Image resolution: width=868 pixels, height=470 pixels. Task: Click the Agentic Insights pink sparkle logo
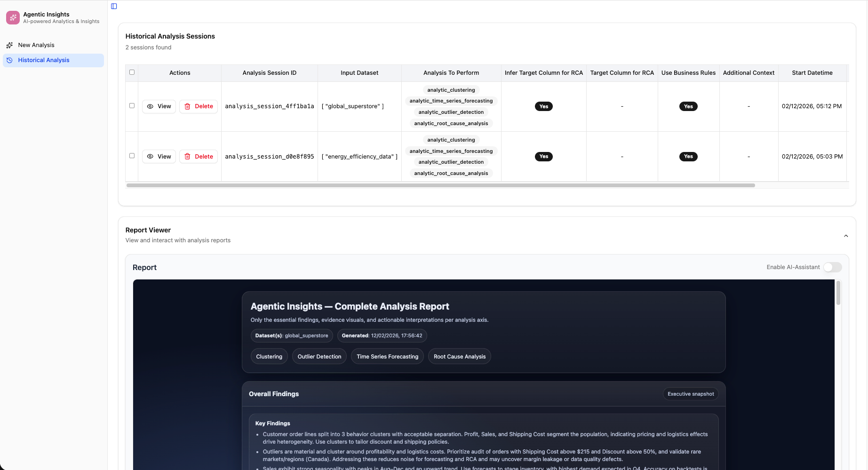pyautogui.click(x=12, y=17)
